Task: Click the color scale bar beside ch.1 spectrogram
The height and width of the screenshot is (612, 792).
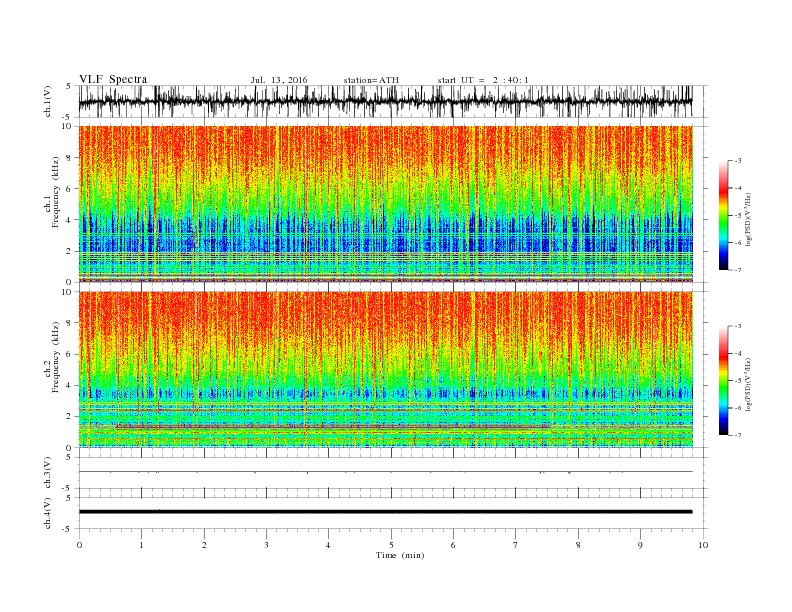Action: pos(723,215)
